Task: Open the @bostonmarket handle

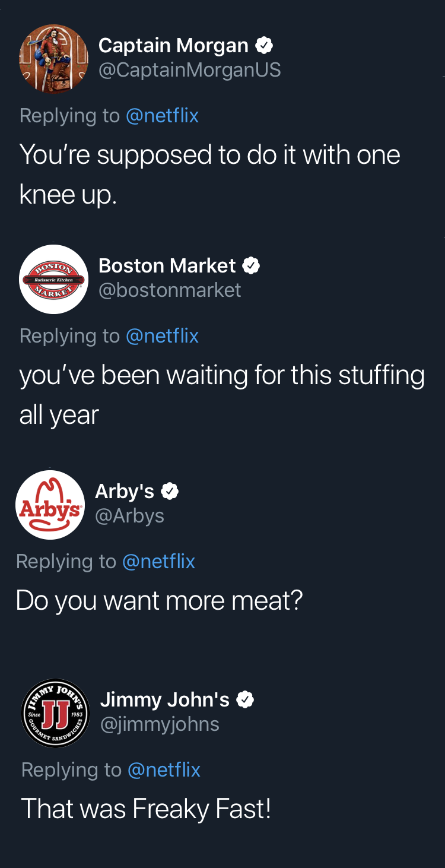Action: click(170, 290)
